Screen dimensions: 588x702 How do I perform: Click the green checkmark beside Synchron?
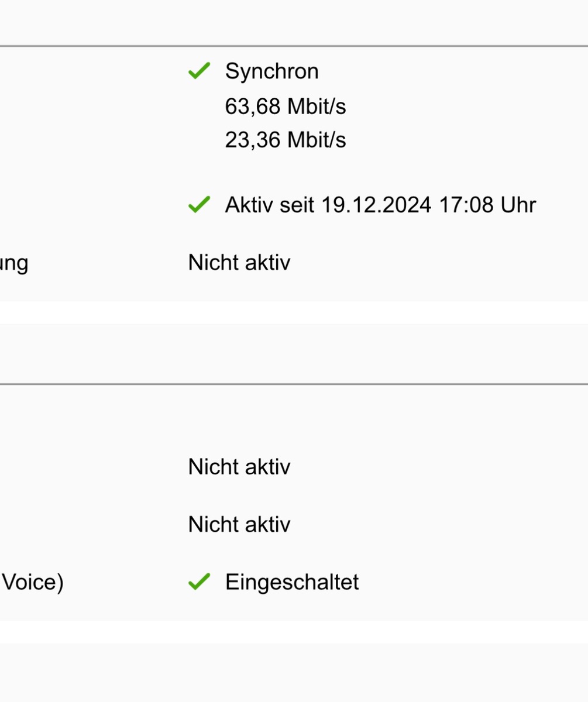[199, 71]
